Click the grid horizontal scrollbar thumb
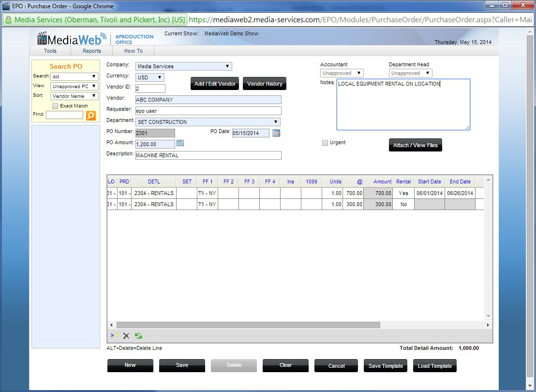This screenshot has height=392, width=536. click(x=248, y=325)
